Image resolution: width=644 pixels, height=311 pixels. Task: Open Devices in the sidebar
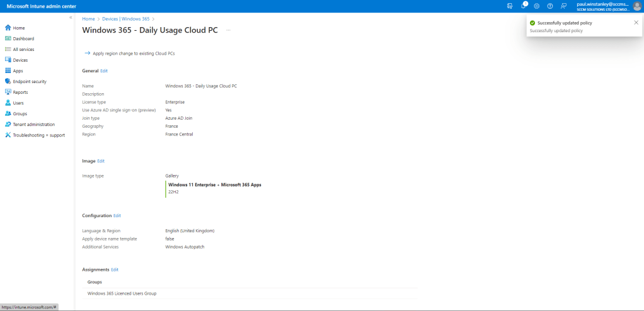tap(20, 60)
